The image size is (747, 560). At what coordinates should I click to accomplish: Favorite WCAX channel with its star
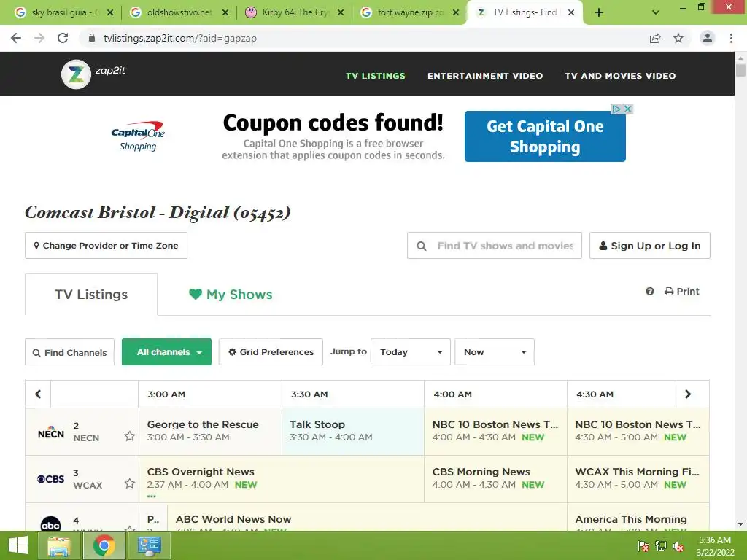click(130, 483)
